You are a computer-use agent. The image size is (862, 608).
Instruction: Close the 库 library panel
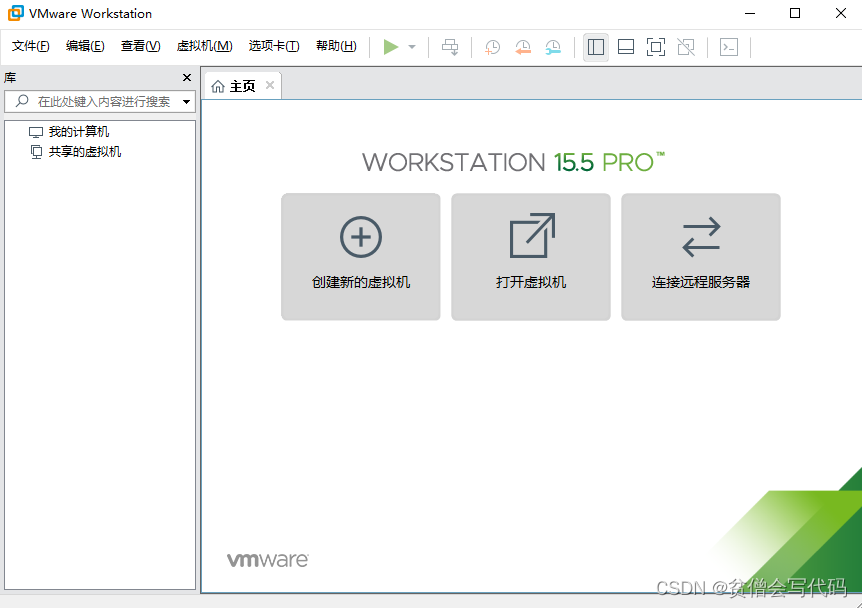coord(187,78)
